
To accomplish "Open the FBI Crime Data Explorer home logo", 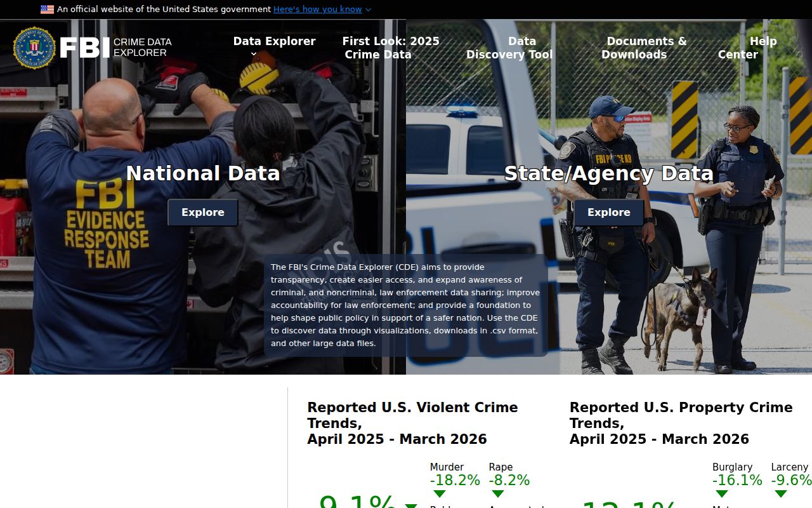I will tap(93, 48).
